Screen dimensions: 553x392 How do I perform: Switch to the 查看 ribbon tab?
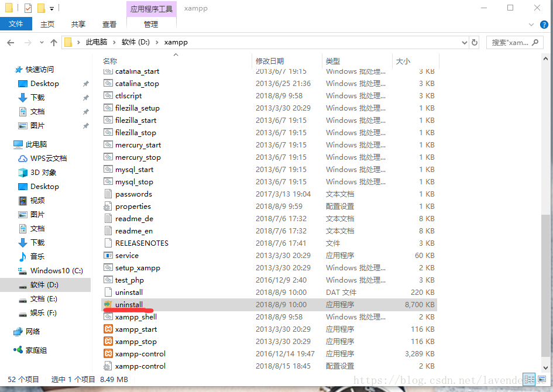click(109, 25)
